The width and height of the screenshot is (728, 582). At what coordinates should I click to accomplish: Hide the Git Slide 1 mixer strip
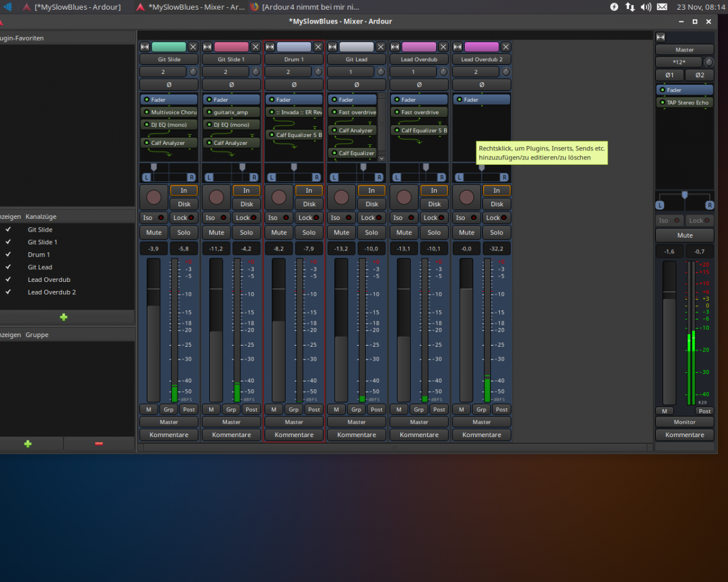(x=255, y=47)
